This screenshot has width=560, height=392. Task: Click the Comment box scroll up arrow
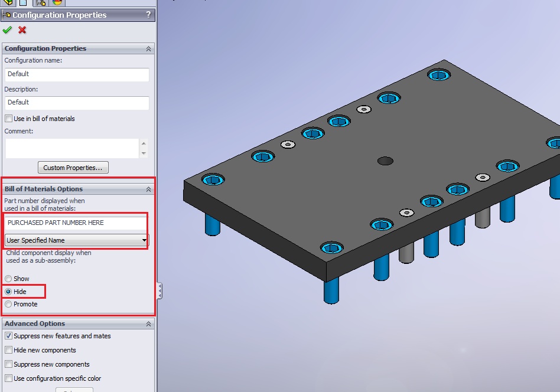coord(144,143)
